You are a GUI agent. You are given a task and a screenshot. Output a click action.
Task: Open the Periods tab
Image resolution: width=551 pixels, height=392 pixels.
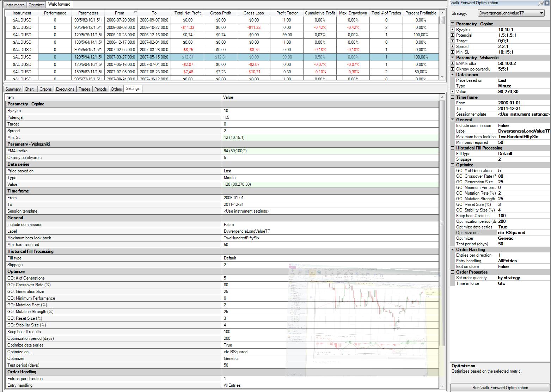pyautogui.click(x=100, y=89)
